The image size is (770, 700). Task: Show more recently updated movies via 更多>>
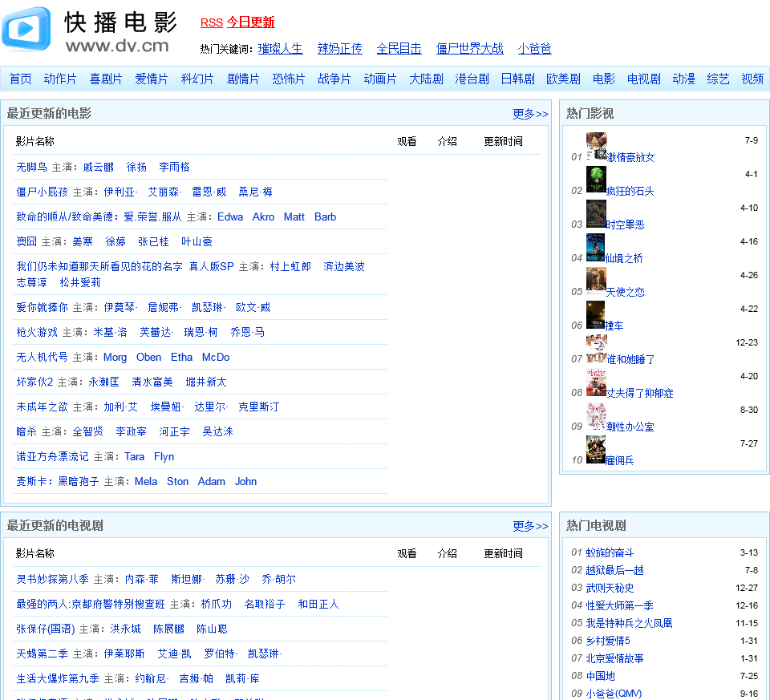click(530, 114)
